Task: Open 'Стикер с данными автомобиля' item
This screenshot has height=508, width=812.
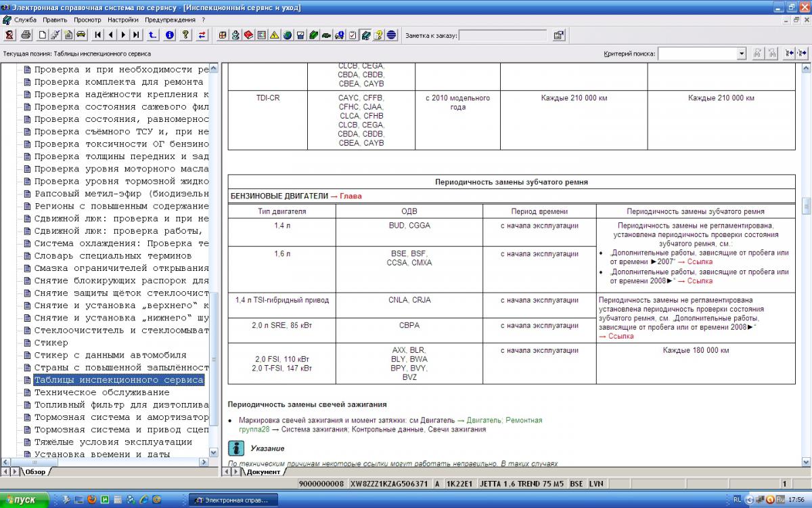Action: coord(110,355)
